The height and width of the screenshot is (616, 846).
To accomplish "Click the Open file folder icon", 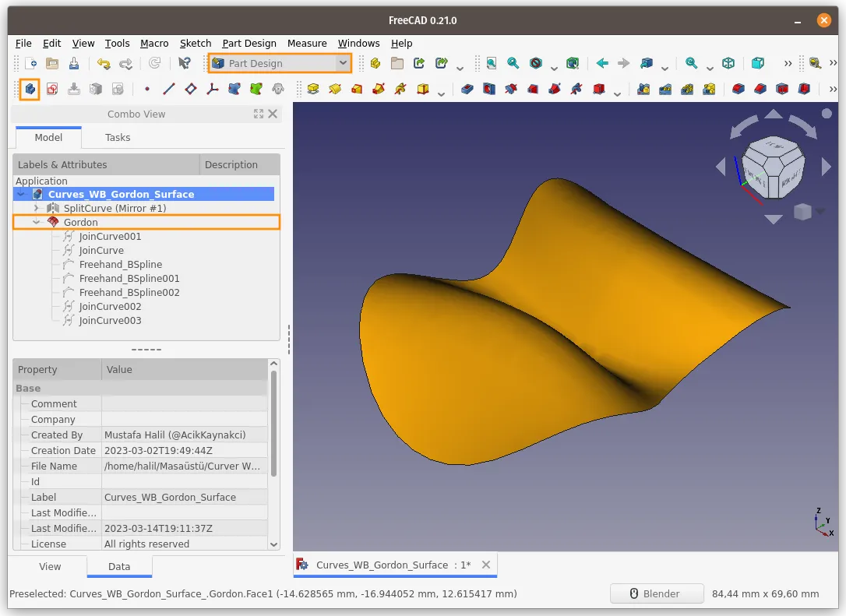I will [x=52, y=63].
